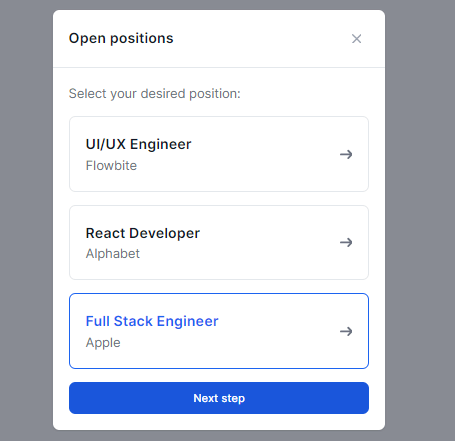Click the Flowbite company name
This screenshot has width=455, height=441.
coord(111,166)
